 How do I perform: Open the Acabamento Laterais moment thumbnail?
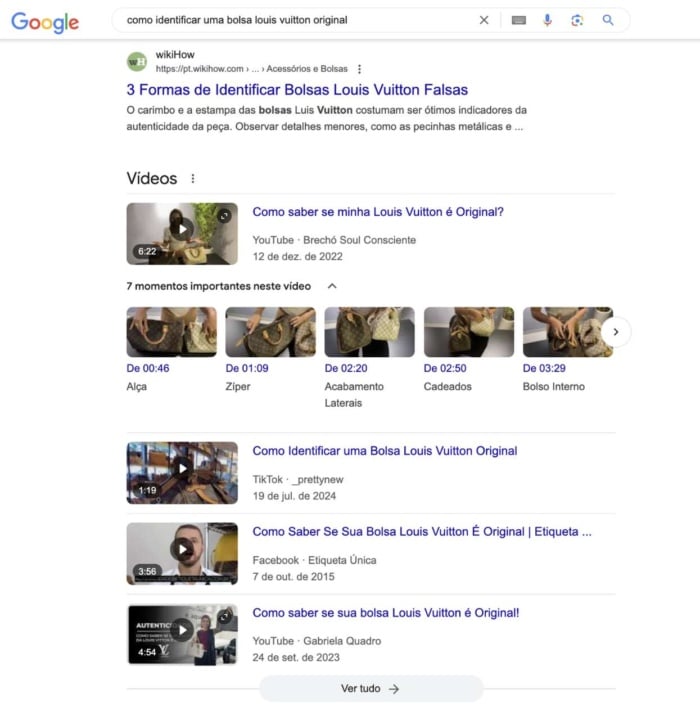[x=370, y=332]
